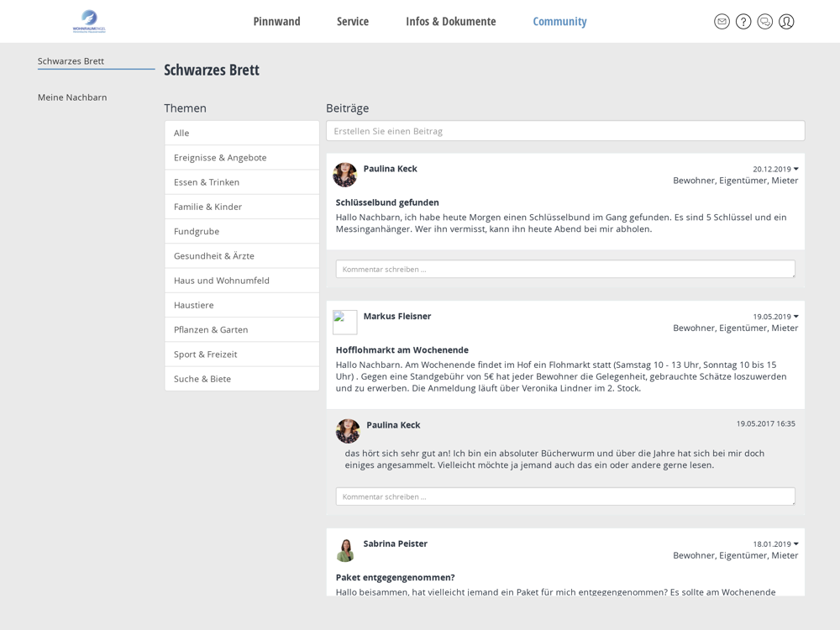Image resolution: width=840 pixels, height=630 pixels.
Task: Click comment field under Schlüsselbund gefunden post
Action: (565, 269)
